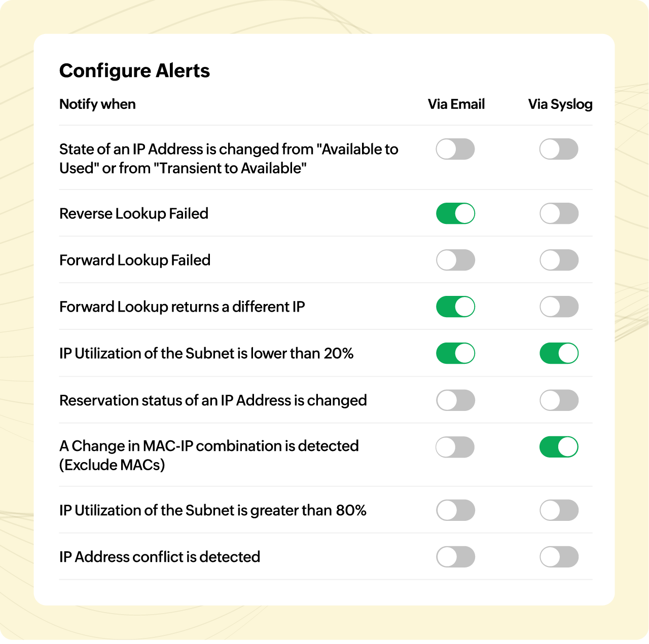Viewport: 649px width, 644px height.
Task: Turn off email for utilization below 20%
Action: point(455,353)
